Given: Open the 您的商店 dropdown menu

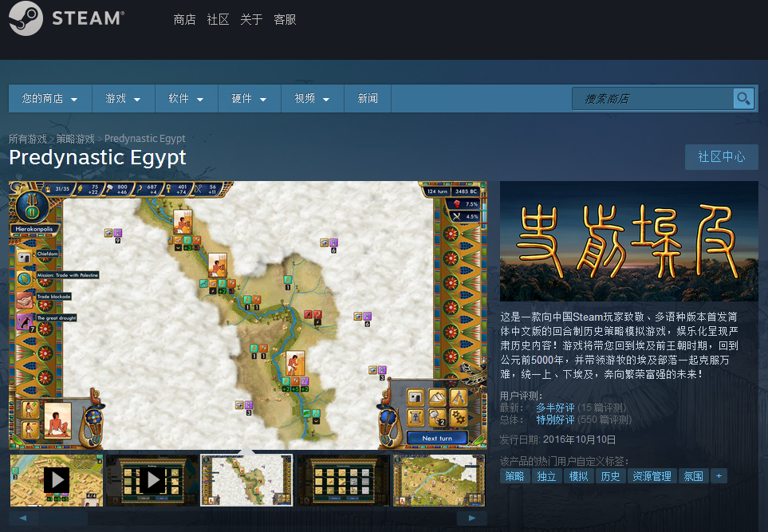Looking at the screenshot, I should tap(50, 98).
